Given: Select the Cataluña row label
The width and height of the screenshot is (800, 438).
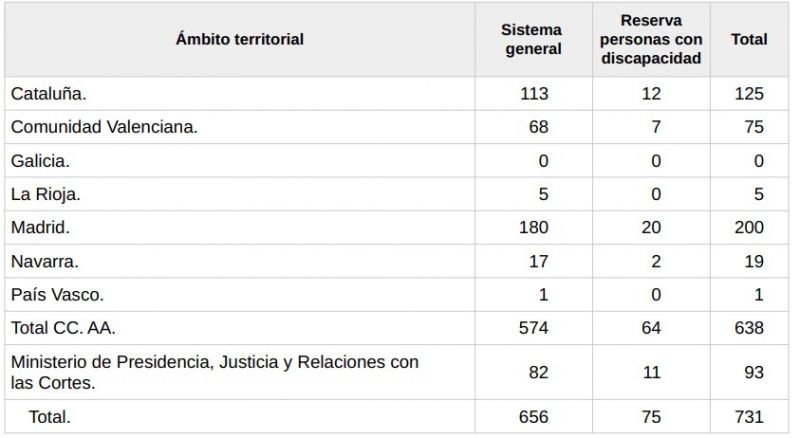Looking at the screenshot, I should (x=48, y=94).
